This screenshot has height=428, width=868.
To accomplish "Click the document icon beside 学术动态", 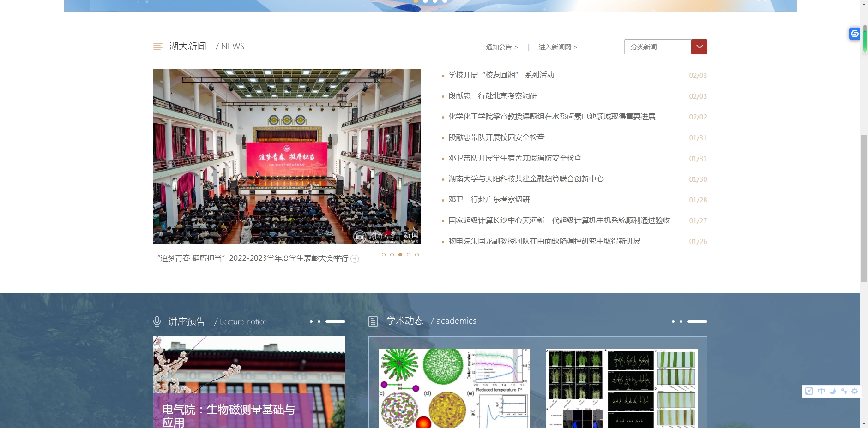I will click(373, 321).
